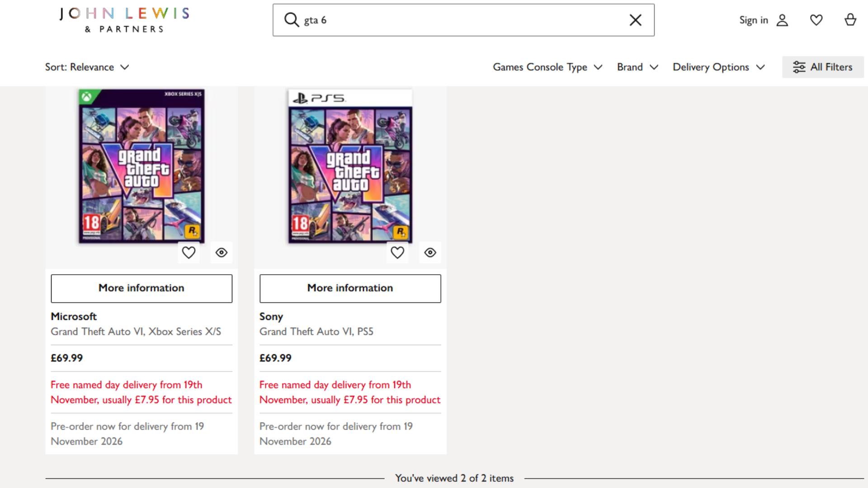This screenshot has height=488, width=868.
Task: Expand the Delivery Options filter
Action: [x=719, y=67]
